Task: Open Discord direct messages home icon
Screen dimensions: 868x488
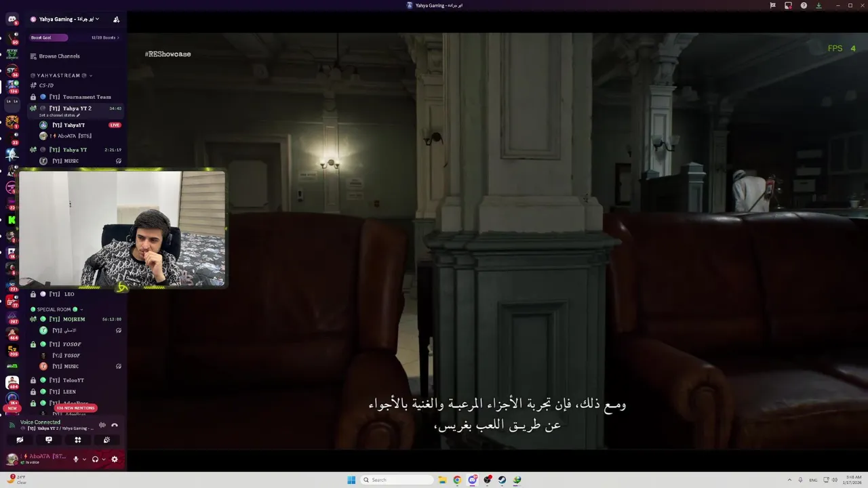Action: coord(12,19)
